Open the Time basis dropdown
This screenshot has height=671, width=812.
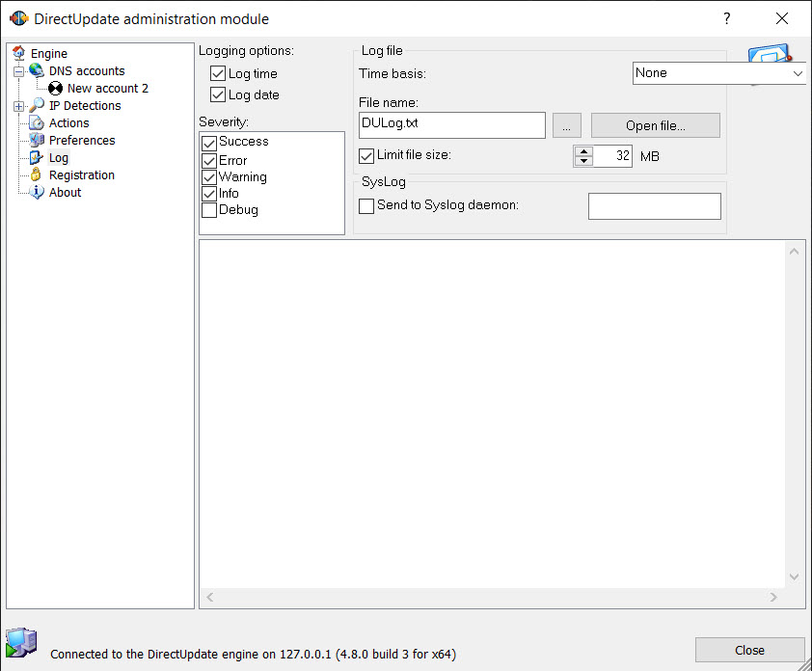718,73
